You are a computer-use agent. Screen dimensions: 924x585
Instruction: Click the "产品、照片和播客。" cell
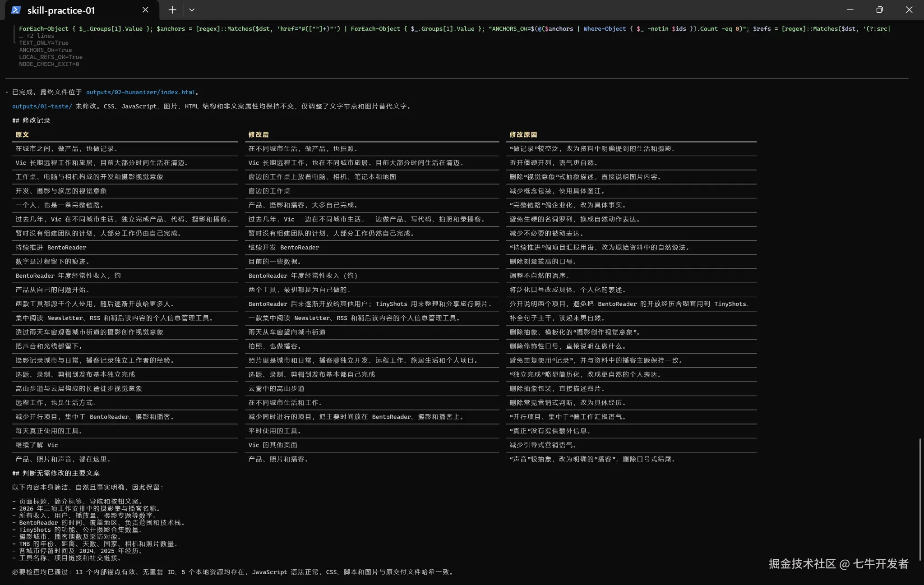click(278, 459)
